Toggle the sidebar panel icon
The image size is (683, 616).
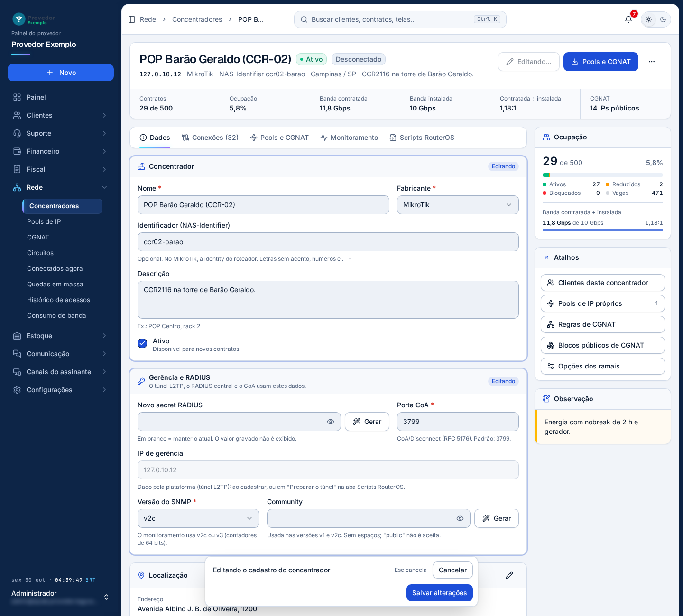(132, 19)
